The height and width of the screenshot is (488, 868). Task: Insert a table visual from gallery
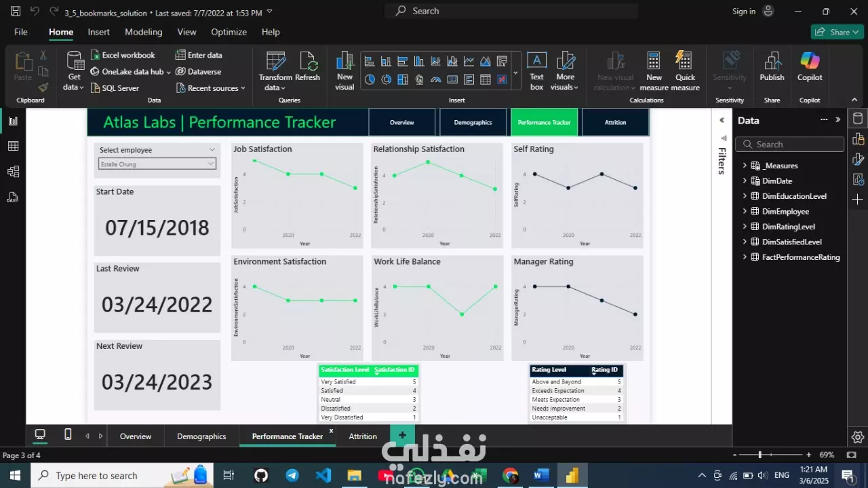[486, 79]
